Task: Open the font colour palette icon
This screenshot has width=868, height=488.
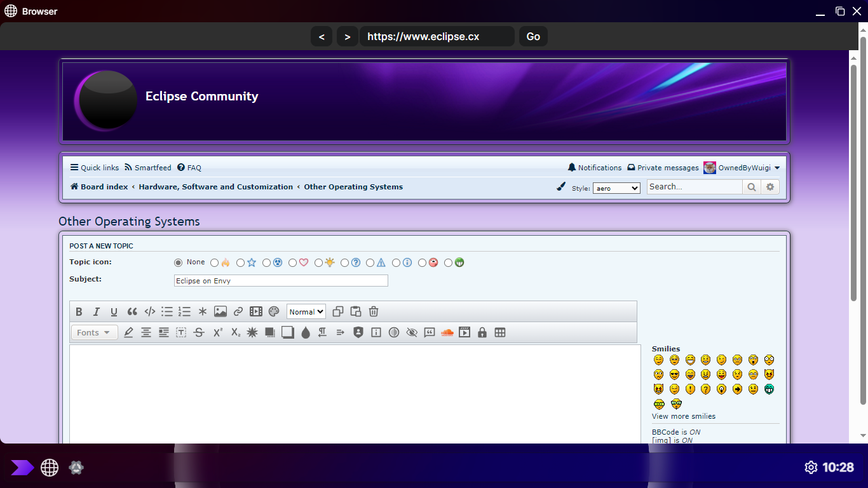Action: pyautogui.click(x=274, y=311)
